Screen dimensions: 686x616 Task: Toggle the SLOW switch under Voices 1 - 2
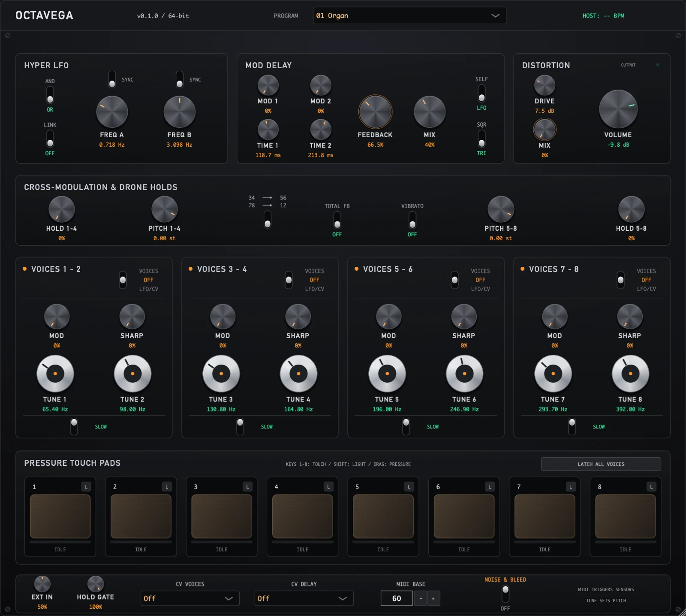pyautogui.click(x=74, y=426)
